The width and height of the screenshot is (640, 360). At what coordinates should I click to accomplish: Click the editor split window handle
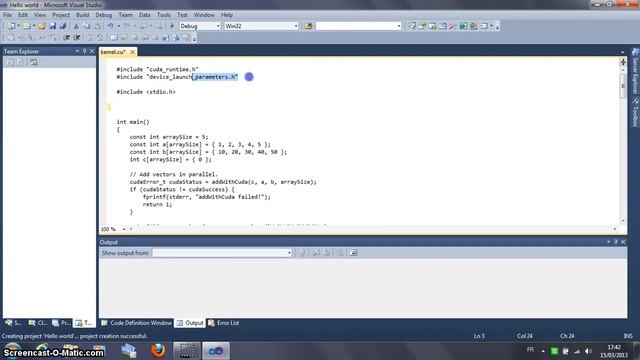point(623,62)
